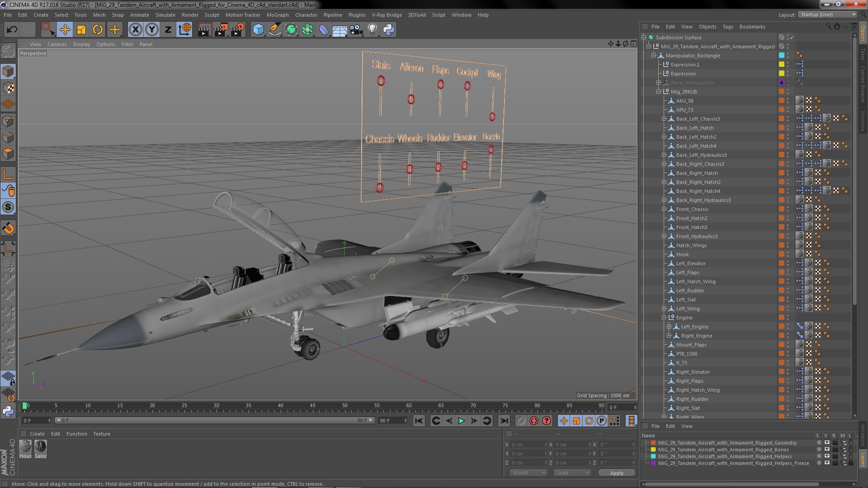Click the Deformer bend icon
The width and height of the screenshot is (868, 488).
324,30
